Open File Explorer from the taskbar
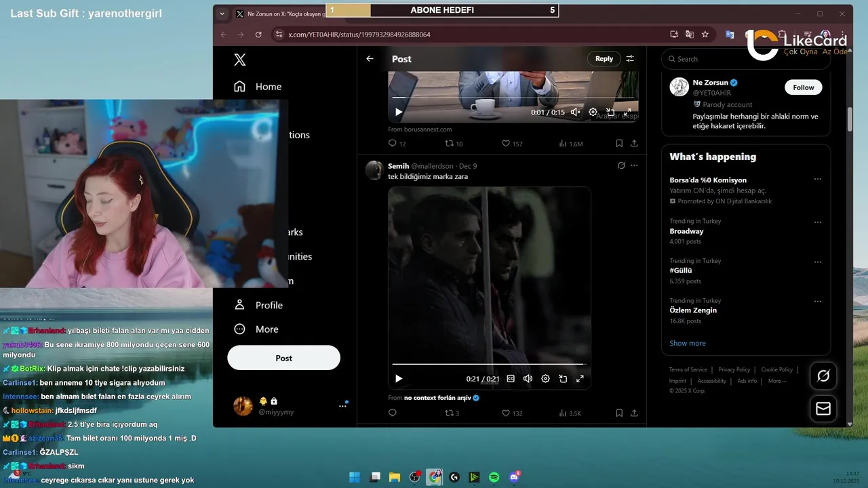The width and height of the screenshot is (868, 488). tap(395, 477)
